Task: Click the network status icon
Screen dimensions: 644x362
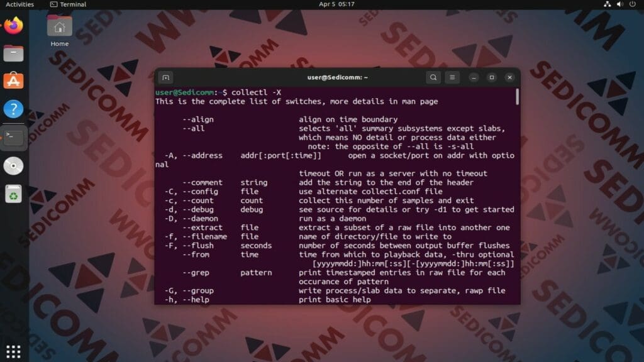Action: tap(607, 4)
